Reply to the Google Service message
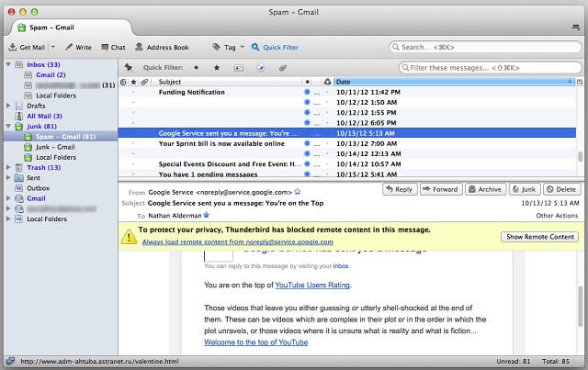 (400, 189)
